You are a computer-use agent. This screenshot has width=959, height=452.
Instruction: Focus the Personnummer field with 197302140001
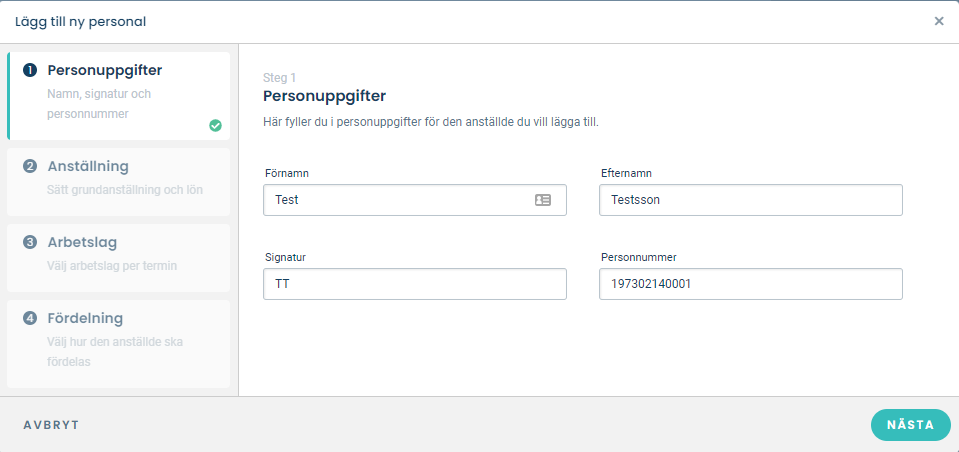750,284
